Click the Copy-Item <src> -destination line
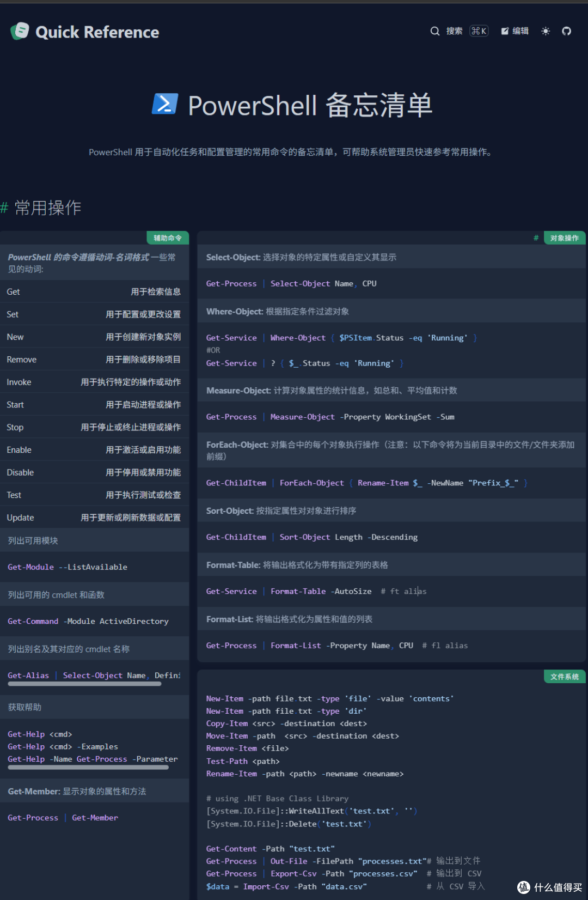The image size is (588, 900). (x=286, y=723)
